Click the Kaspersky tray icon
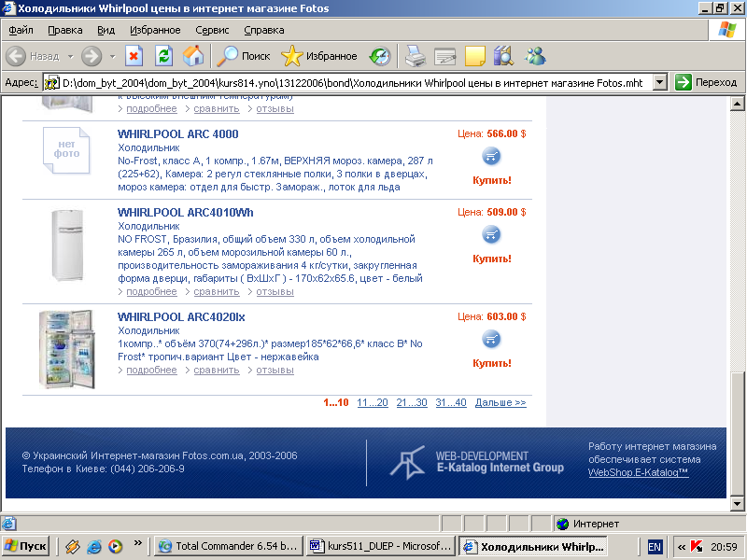Screen dimensions: 747x560 [x=697, y=547]
